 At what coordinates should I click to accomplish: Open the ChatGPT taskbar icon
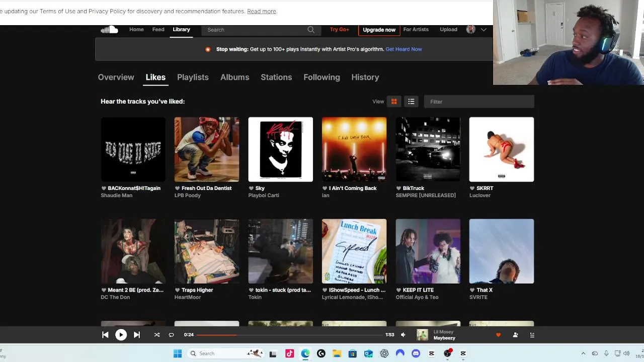(x=384, y=354)
